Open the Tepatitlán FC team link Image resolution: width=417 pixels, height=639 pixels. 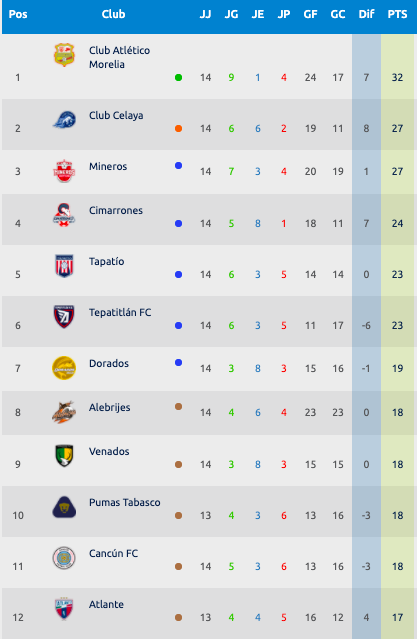(x=120, y=313)
